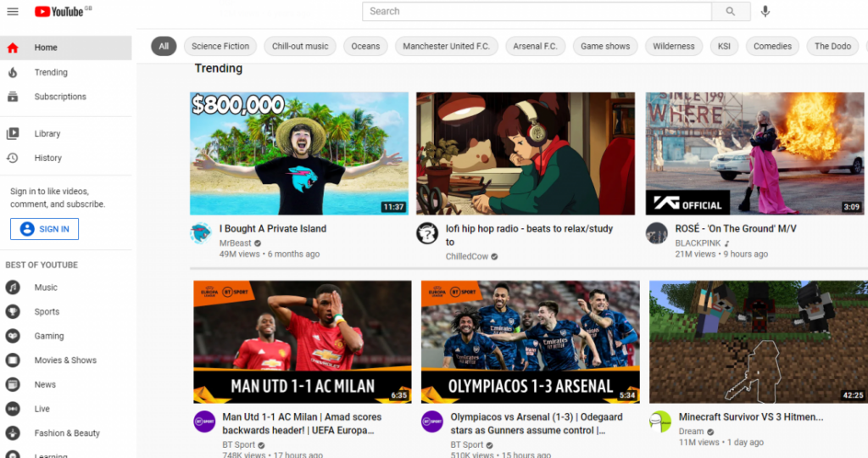Screen dimensions: 868x458
Task: Open BLACKPINK channel name link
Action: pyautogui.click(x=698, y=243)
